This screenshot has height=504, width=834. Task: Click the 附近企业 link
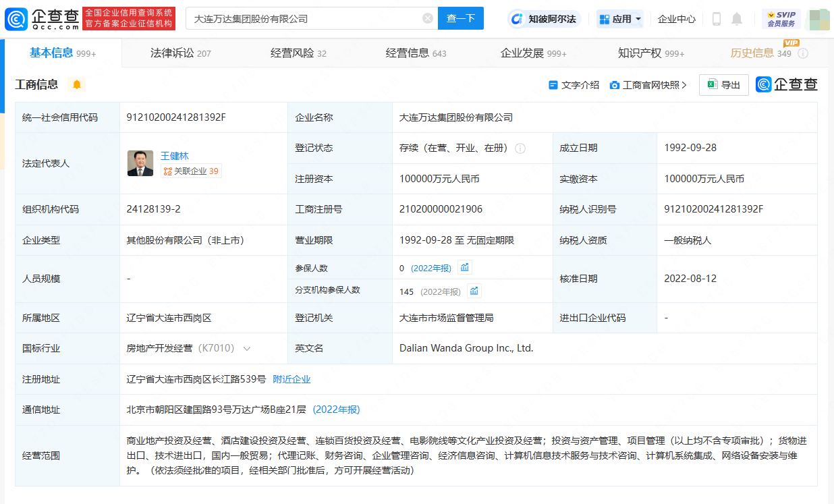291,379
